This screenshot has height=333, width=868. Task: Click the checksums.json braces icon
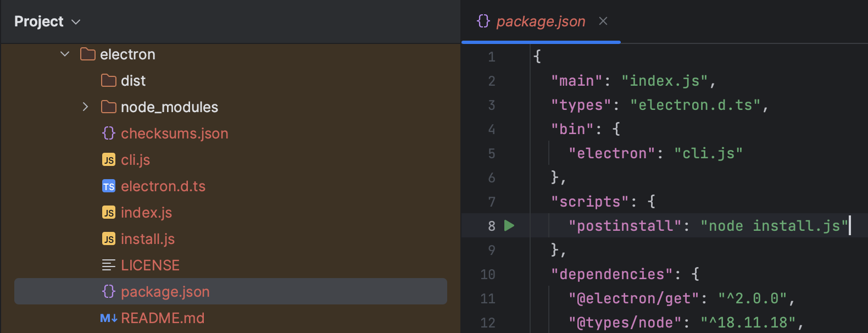109,133
